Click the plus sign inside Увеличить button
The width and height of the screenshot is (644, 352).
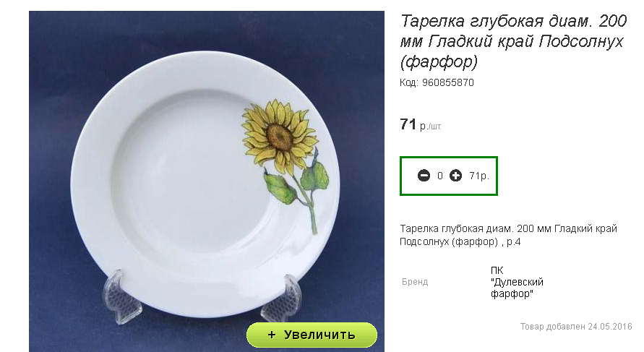tap(272, 335)
